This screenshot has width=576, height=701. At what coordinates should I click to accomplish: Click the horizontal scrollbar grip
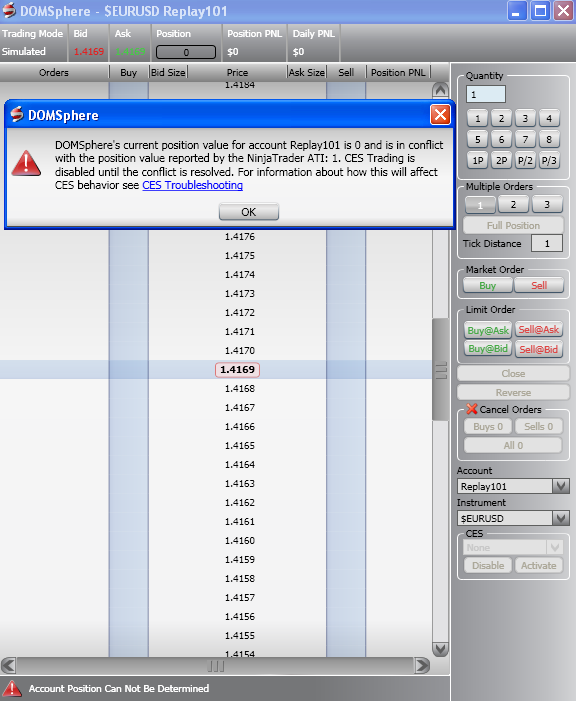pos(216,666)
